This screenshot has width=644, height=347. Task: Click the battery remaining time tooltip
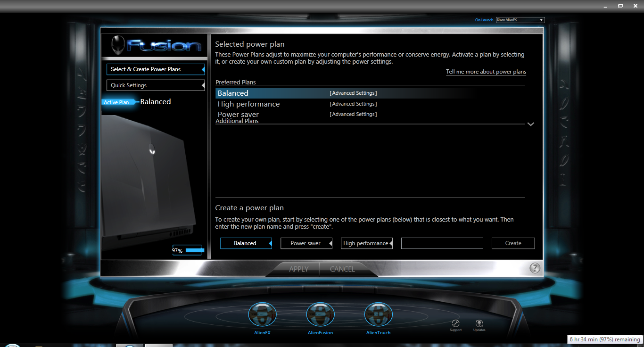point(605,339)
